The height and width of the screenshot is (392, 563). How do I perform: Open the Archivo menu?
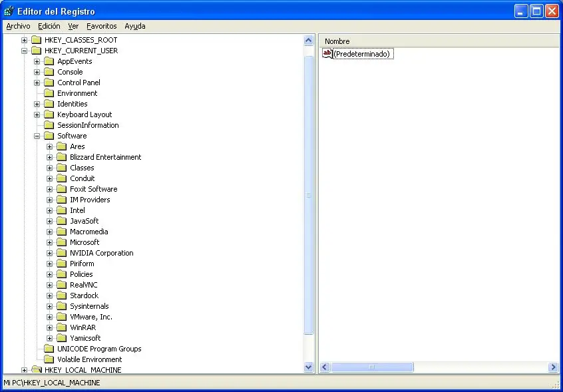pos(19,26)
